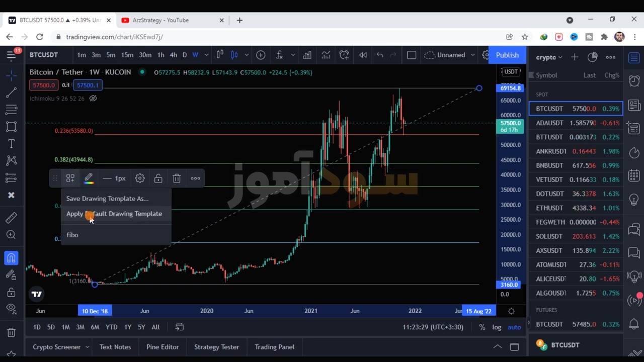Open the indicators fx menu
Screen dimensions: 644x362
[279, 55]
